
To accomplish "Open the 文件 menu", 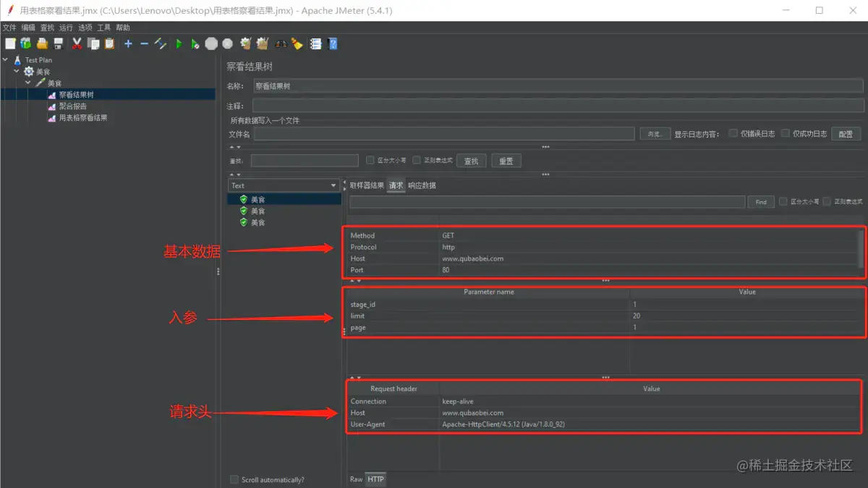I will point(9,28).
